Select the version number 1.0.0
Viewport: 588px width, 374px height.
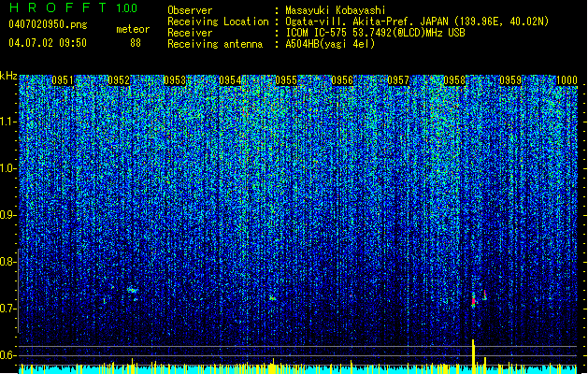pyautogui.click(x=127, y=8)
